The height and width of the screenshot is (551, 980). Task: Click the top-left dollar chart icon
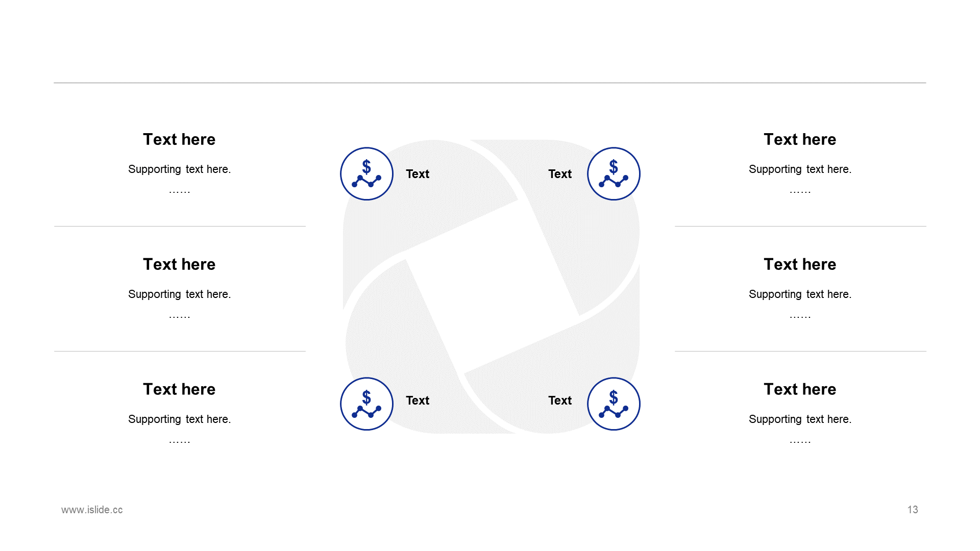[366, 174]
